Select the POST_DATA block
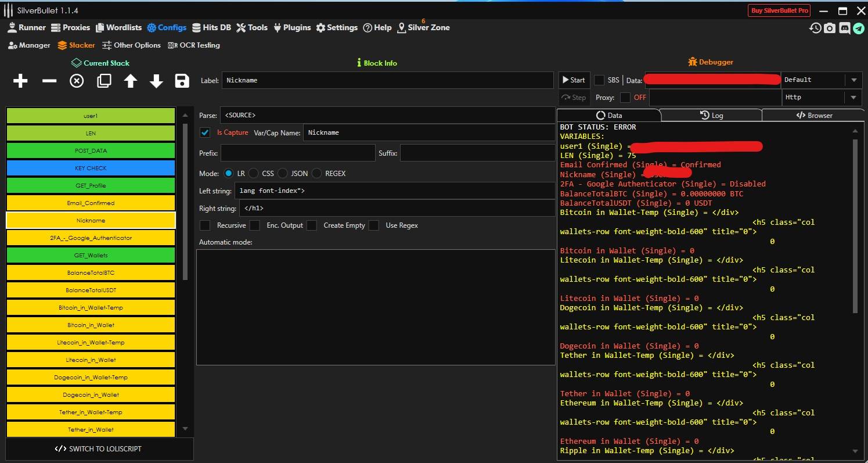 click(91, 150)
